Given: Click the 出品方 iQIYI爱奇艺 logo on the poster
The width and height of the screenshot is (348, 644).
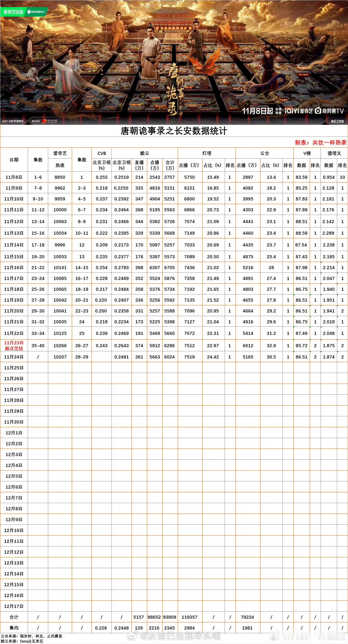Looking at the screenshot, I should [x=13, y=121].
